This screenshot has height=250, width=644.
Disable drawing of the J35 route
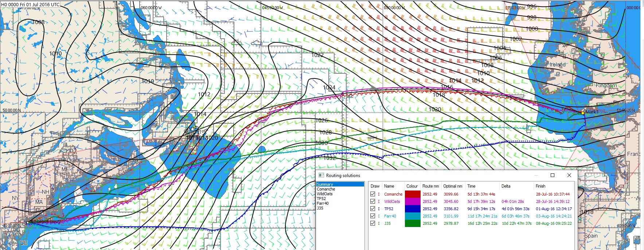point(372,223)
